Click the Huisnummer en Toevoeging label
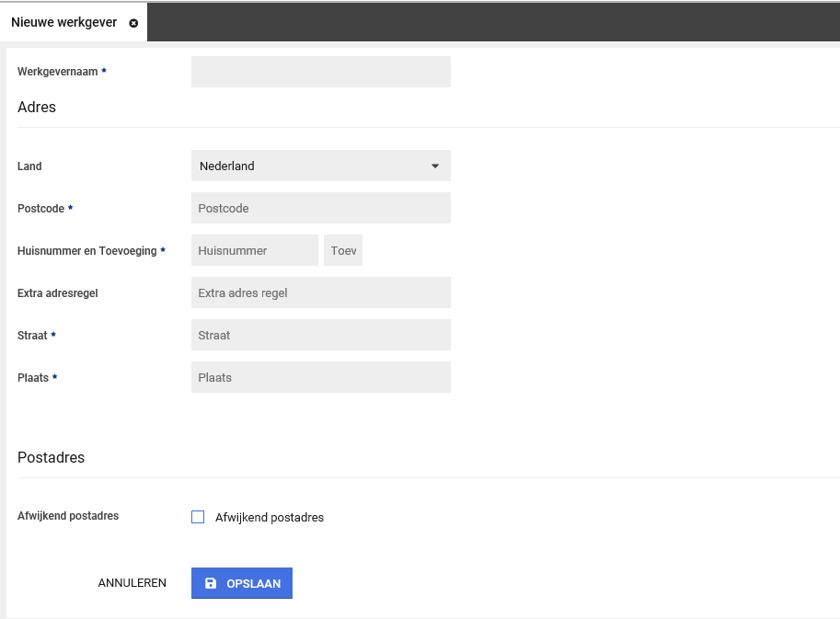 point(87,250)
